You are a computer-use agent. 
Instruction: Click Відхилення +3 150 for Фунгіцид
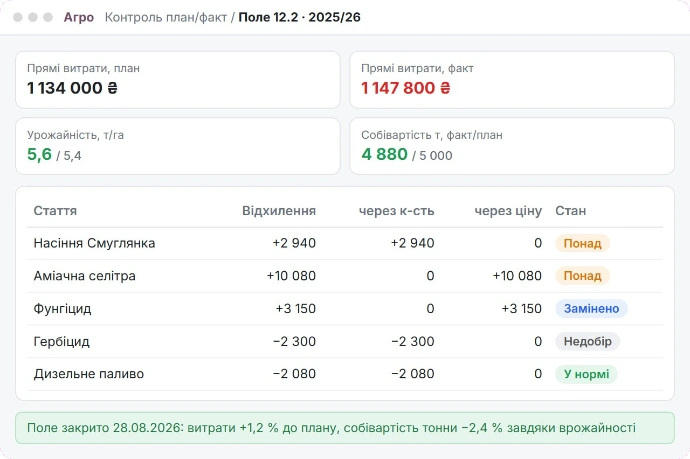[x=296, y=309]
